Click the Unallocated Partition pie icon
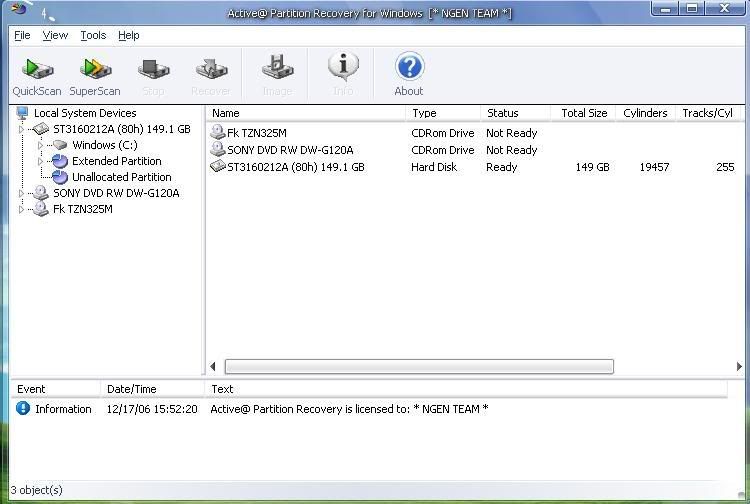Screen dimensions: 750x504 60,177
